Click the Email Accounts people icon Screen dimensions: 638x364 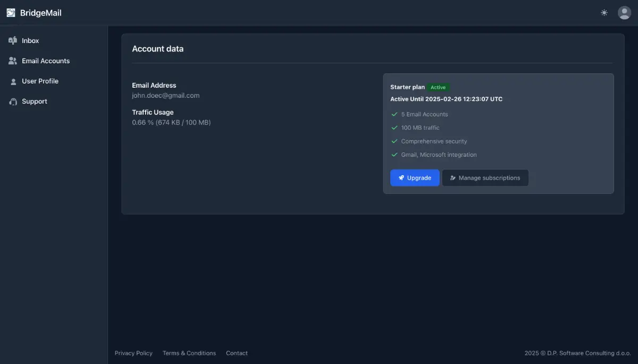[x=13, y=61]
